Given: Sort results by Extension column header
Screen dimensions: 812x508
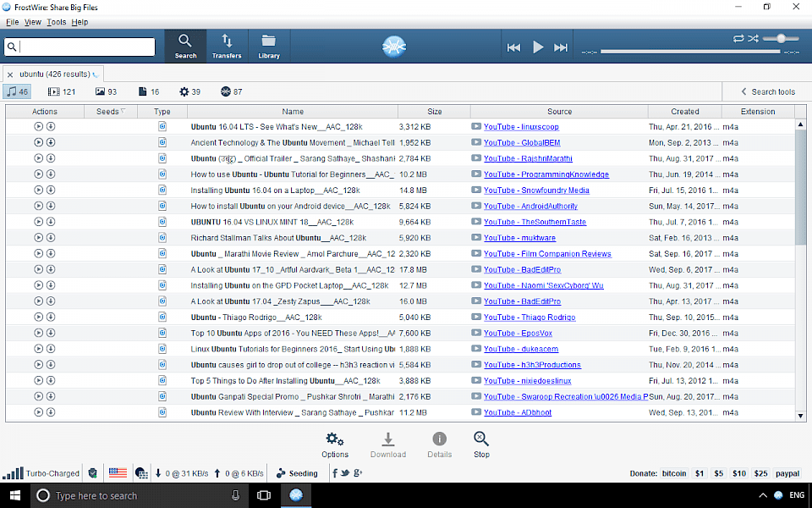Looking at the screenshot, I should [758, 112].
